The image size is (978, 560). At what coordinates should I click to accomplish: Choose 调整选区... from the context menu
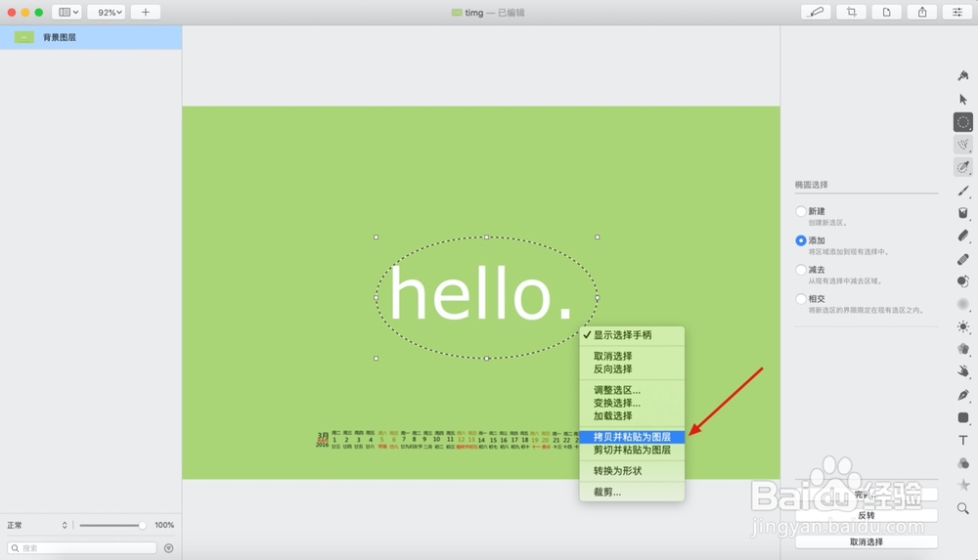click(x=632, y=390)
